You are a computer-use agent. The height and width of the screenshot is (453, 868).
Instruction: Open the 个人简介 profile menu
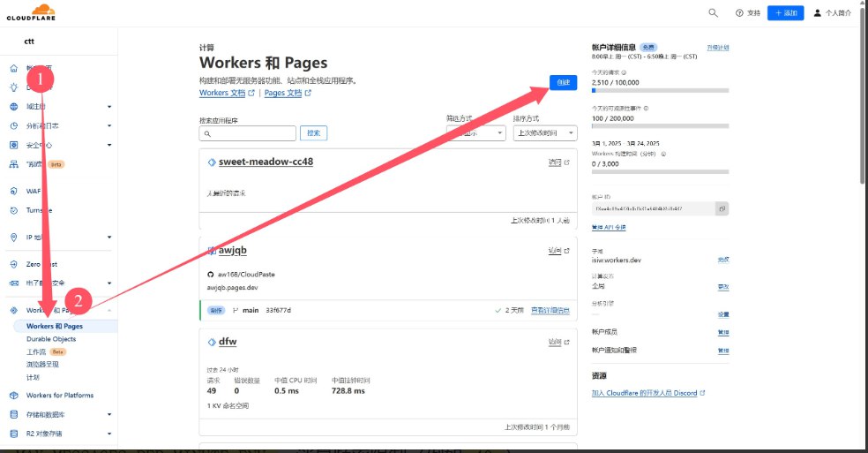[x=832, y=12]
